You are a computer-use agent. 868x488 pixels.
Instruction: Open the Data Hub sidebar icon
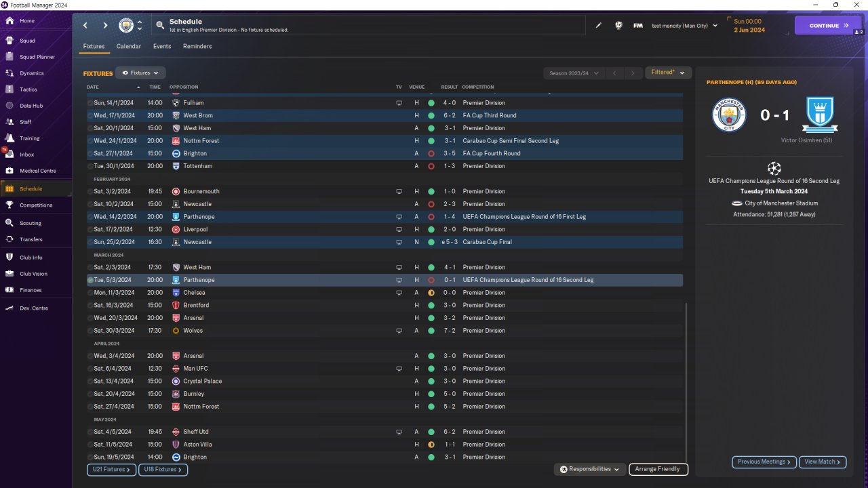pyautogui.click(x=9, y=106)
